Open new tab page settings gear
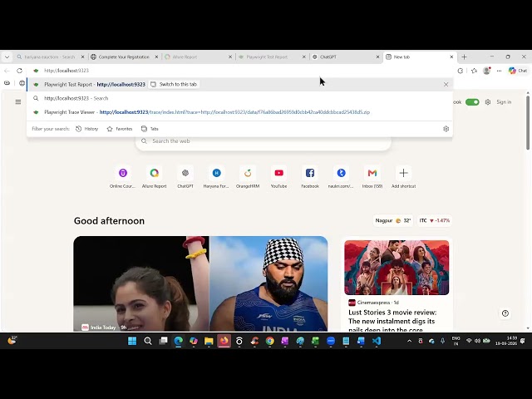Image resolution: width=532 pixels, height=399 pixels. tap(488, 102)
